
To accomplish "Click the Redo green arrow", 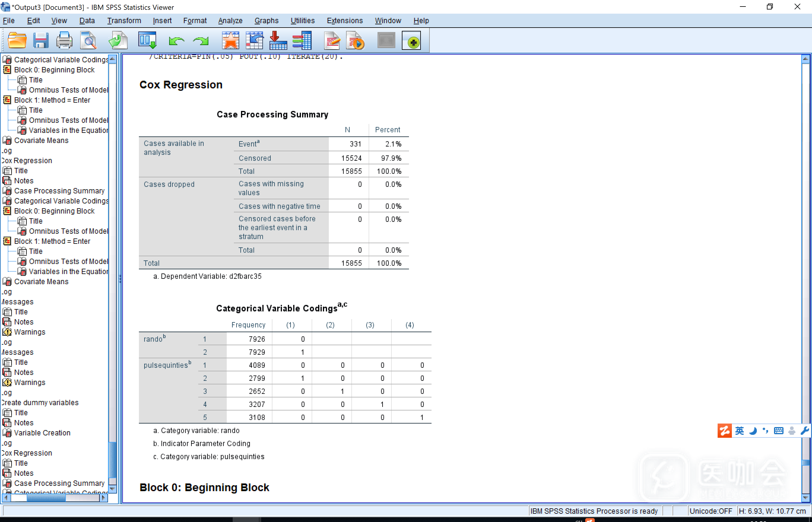I will coord(201,41).
